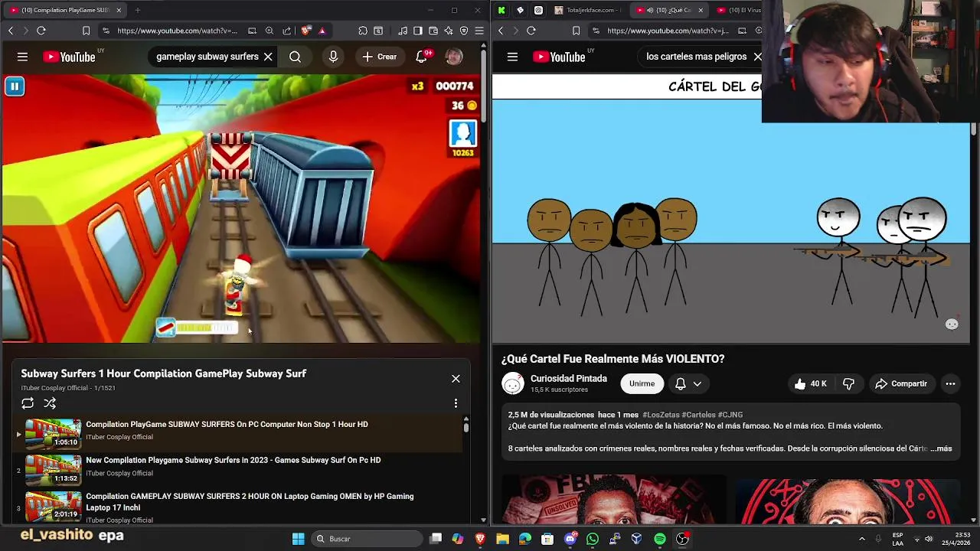Close the '¿Qué Ca...' YouTube tab
Viewport: 980px width, 551px height.
pos(701,10)
